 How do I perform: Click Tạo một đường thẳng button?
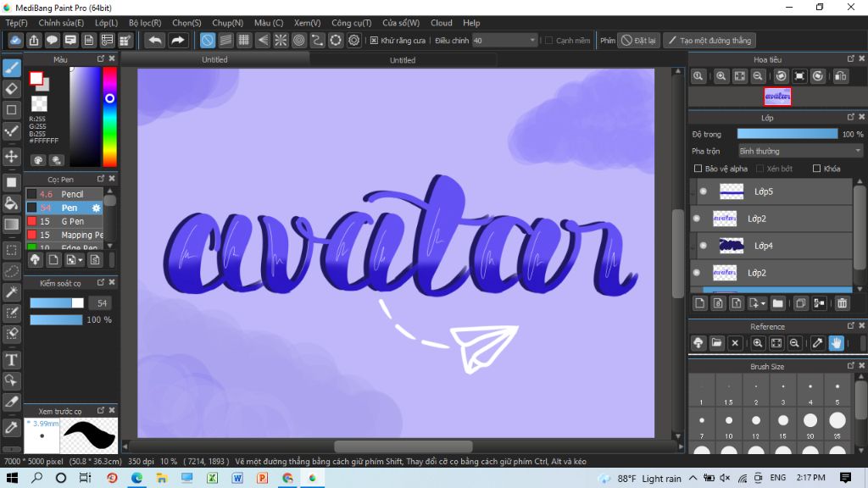(709, 41)
